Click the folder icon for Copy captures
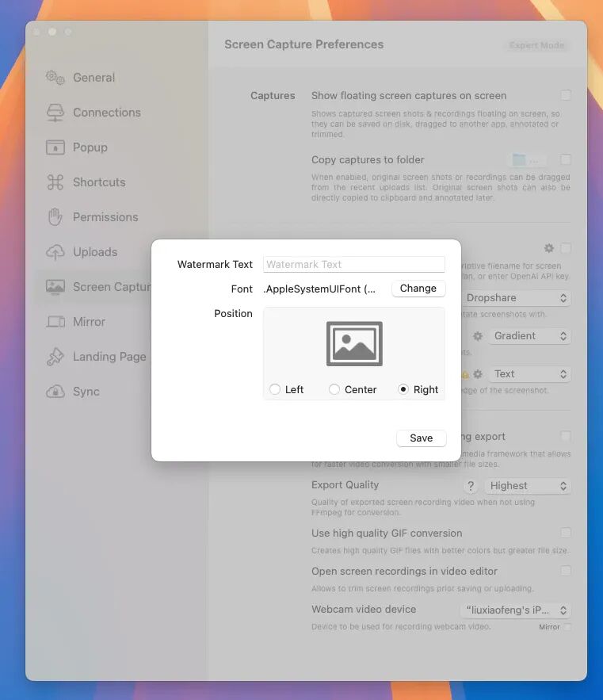This screenshot has width=603, height=700. click(519, 159)
